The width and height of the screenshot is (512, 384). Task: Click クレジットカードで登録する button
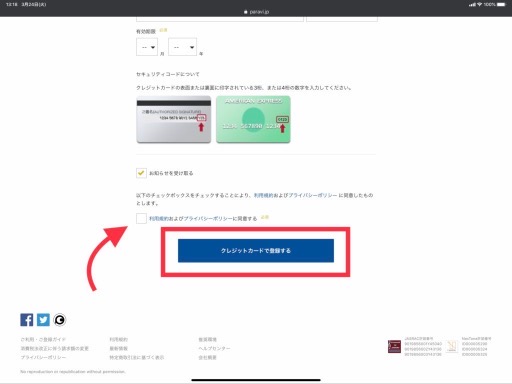256,251
